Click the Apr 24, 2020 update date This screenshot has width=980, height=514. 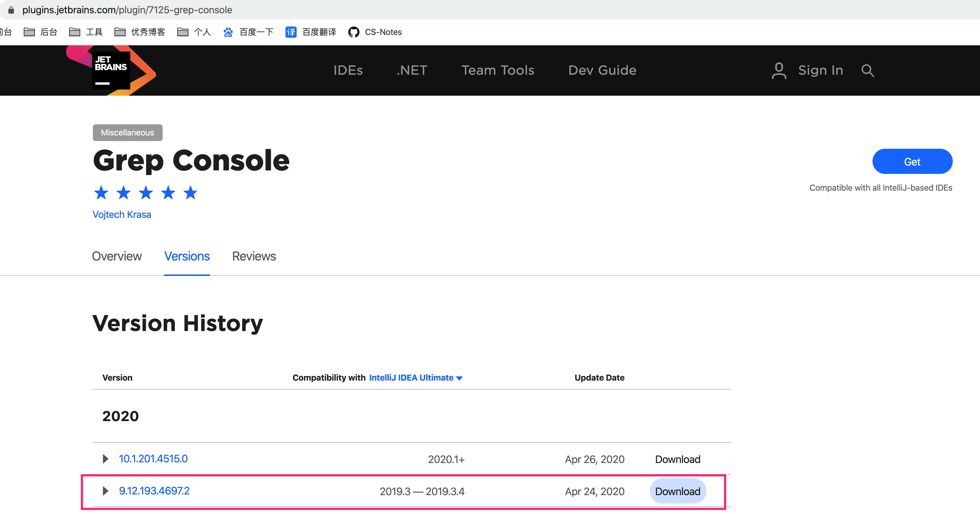click(595, 492)
